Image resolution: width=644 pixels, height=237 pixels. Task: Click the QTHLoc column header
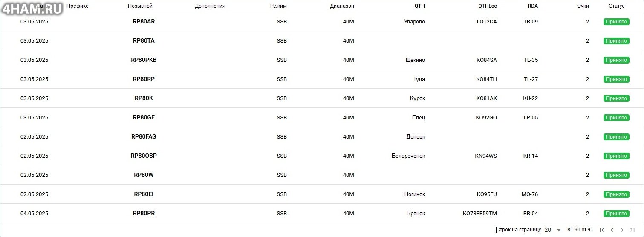click(487, 6)
